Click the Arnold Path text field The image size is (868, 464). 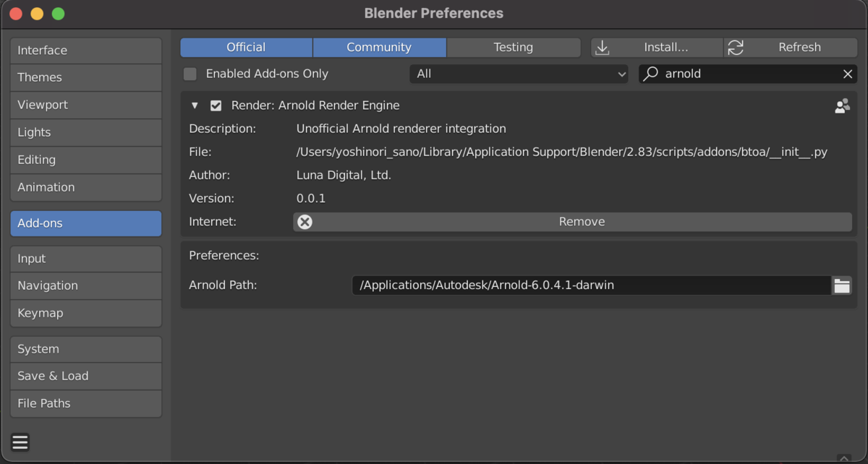click(x=592, y=285)
